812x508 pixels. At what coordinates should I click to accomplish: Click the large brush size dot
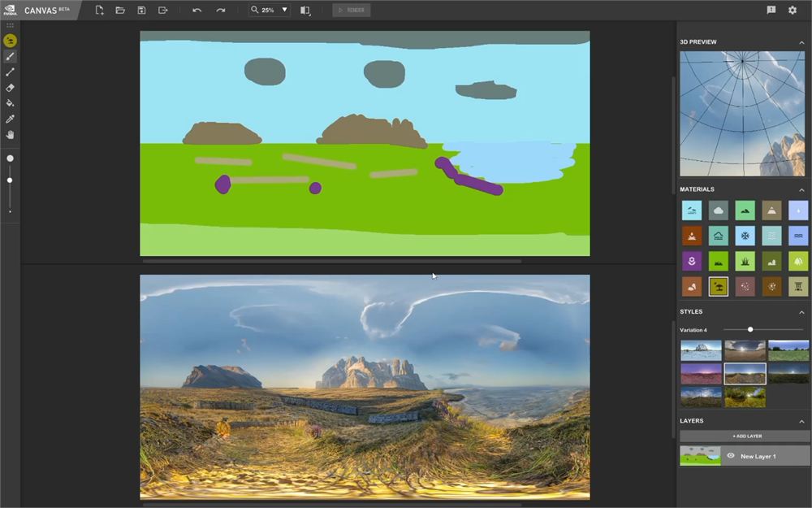(x=10, y=158)
